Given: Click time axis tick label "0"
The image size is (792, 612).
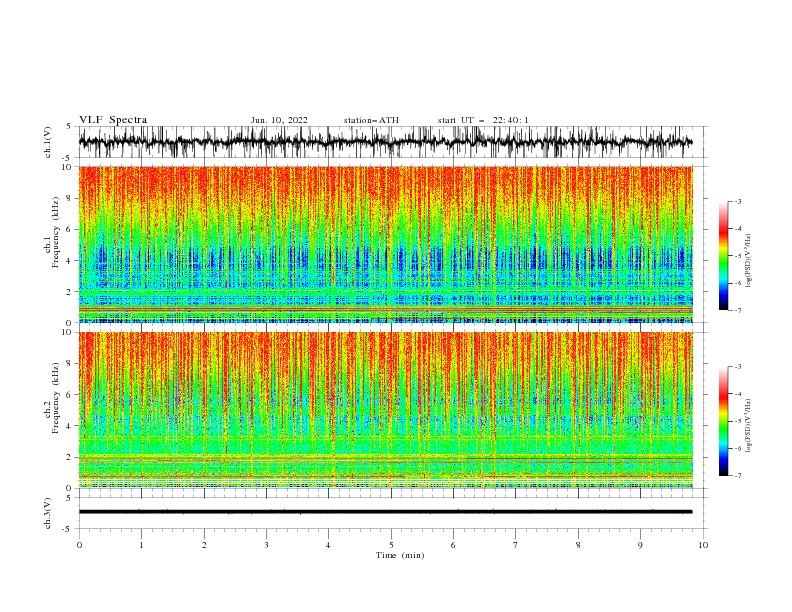Looking at the screenshot, I should pyautogui.click(x=79, y=545).
